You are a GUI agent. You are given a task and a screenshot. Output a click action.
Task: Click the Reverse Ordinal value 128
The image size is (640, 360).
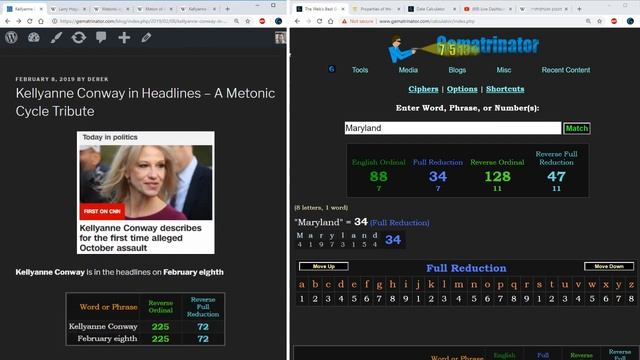point(497,176)
